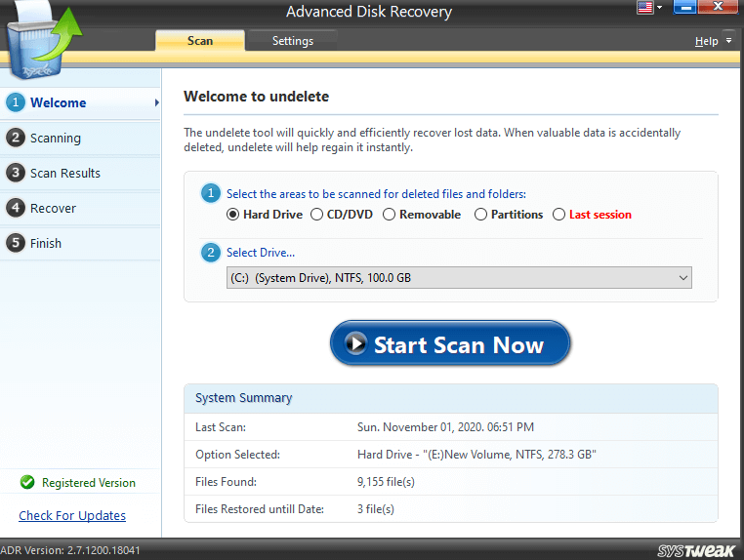
Task: Click the 'Last Scan:' label
Action: tap(221, 427)
